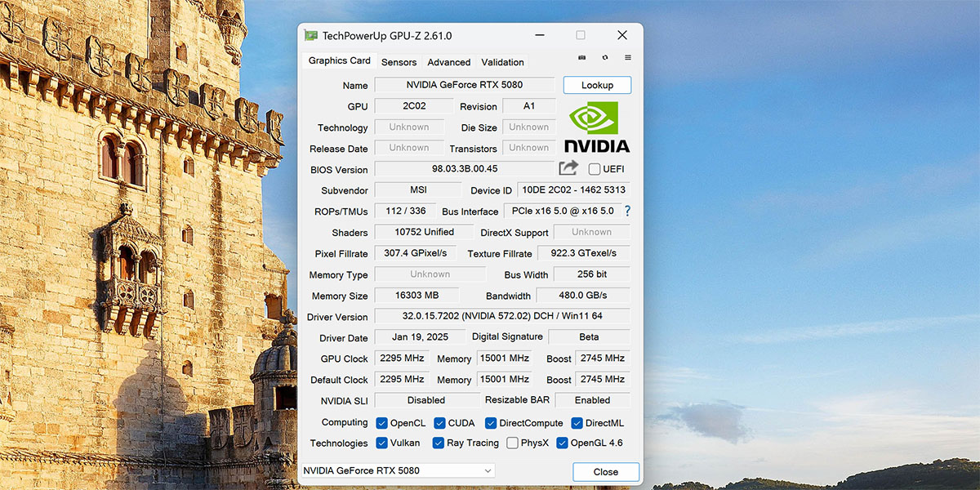Minimize the GPU-Z window

point(539,35)
